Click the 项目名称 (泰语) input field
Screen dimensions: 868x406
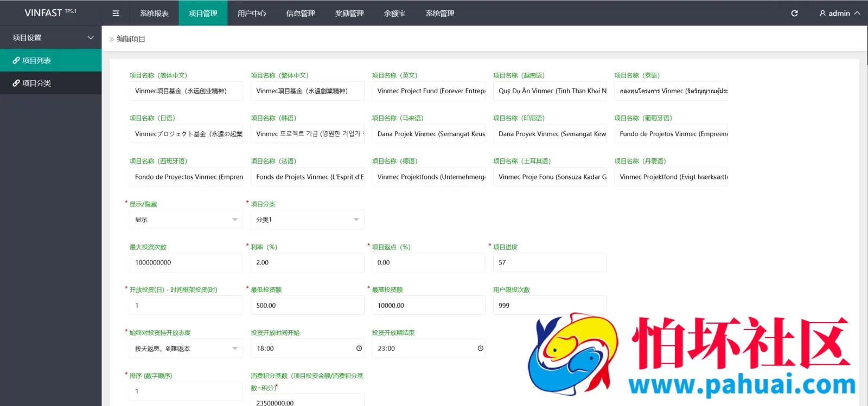click(671, 91)
